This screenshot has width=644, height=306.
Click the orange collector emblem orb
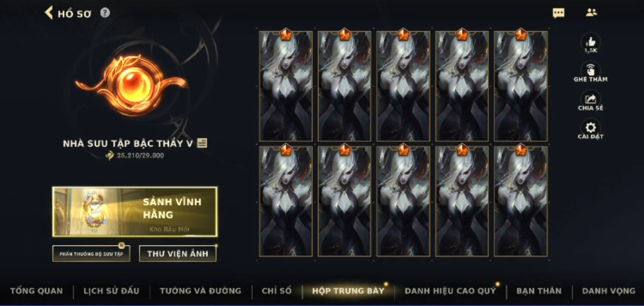click(132, 85)
